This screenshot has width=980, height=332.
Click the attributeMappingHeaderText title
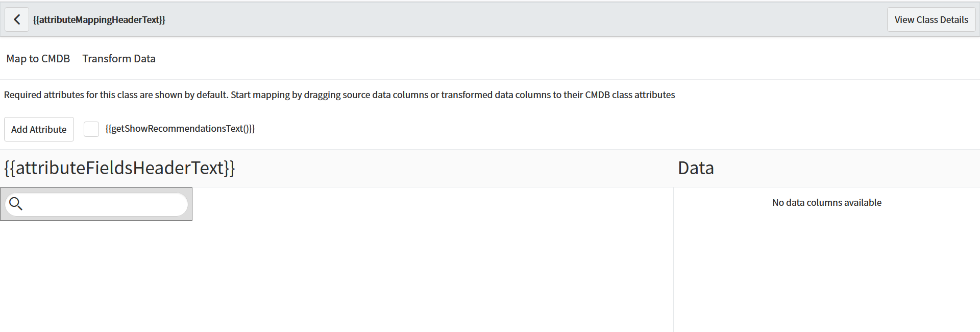tap(100, 19)
